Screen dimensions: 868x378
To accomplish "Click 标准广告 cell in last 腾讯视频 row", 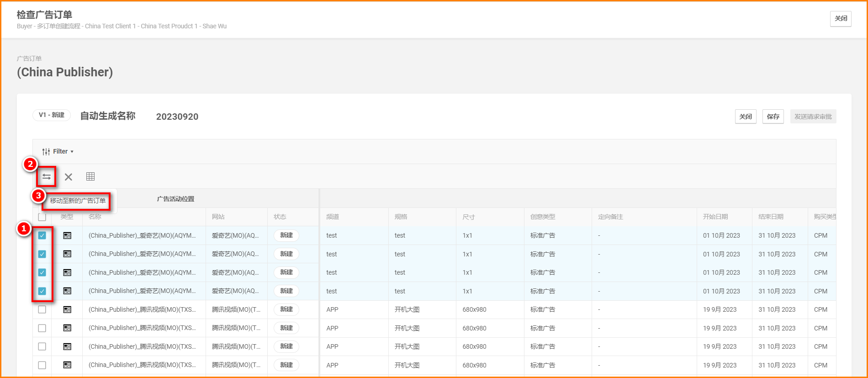I will [x=543, y=365].
